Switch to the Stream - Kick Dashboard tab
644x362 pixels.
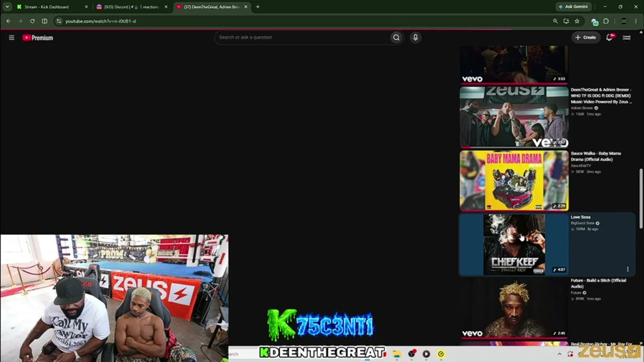pyautogui.click(x=52, y=7)
